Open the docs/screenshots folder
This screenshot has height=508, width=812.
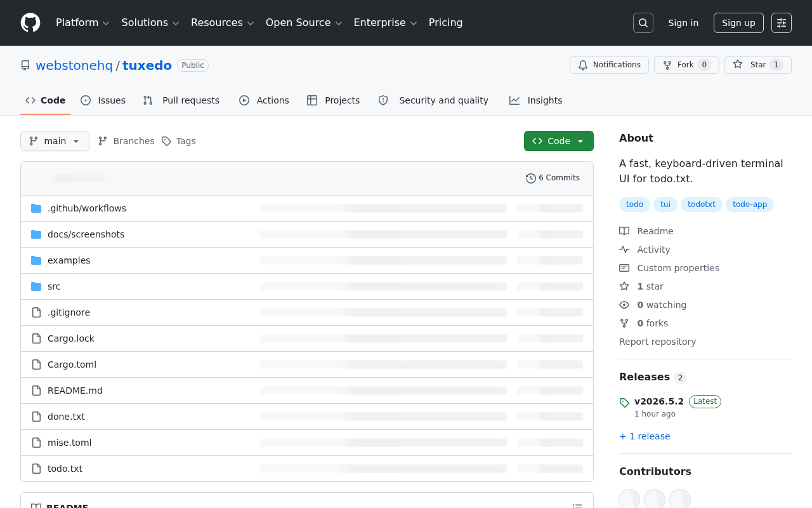coord(86,234)
